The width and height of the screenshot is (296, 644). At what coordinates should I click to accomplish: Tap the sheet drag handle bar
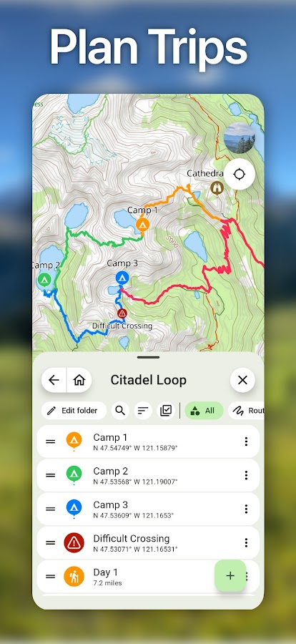[x=148, y=357]
